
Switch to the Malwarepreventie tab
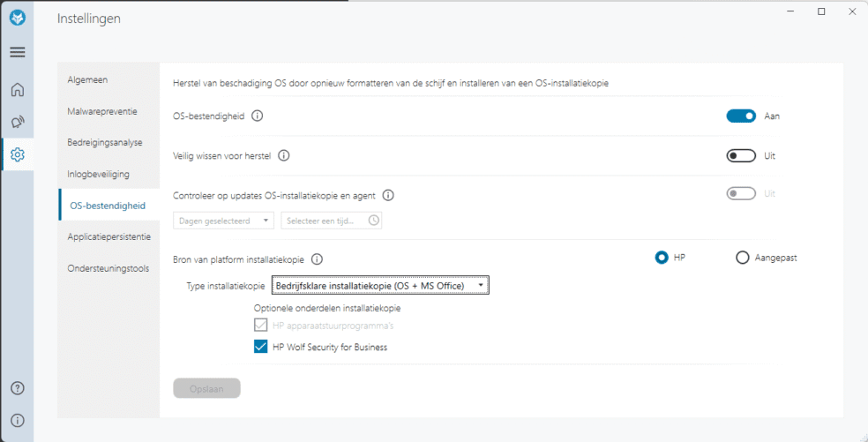coord(102,111)
